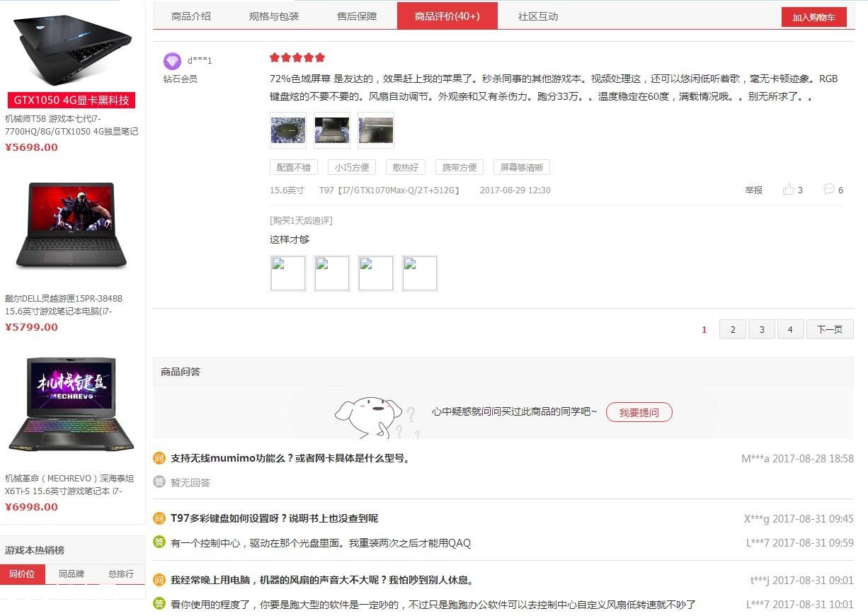Switch to the 总排行 ranking tab
This screenshot has width=868, height=616.
coord(121,574)
